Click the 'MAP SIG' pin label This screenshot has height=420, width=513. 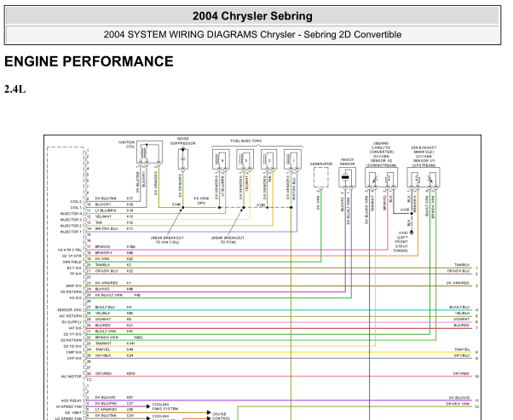pos(73,286)
